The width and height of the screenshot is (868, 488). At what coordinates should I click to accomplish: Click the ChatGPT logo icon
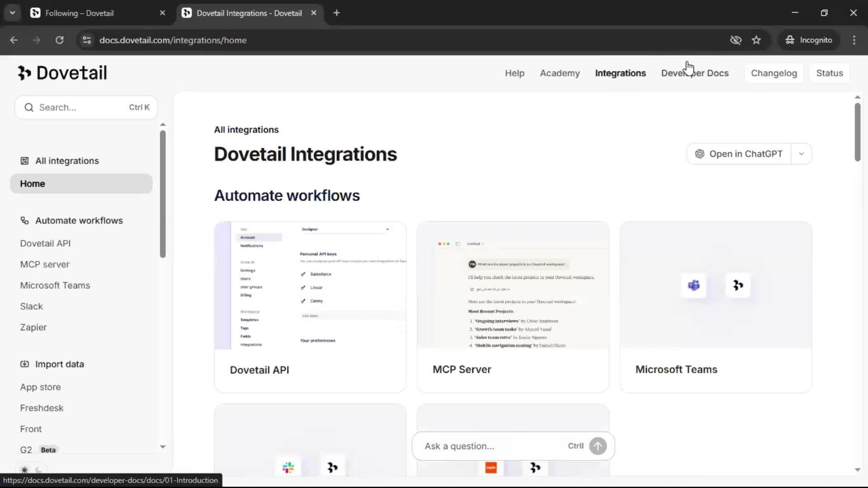point(699,154)
